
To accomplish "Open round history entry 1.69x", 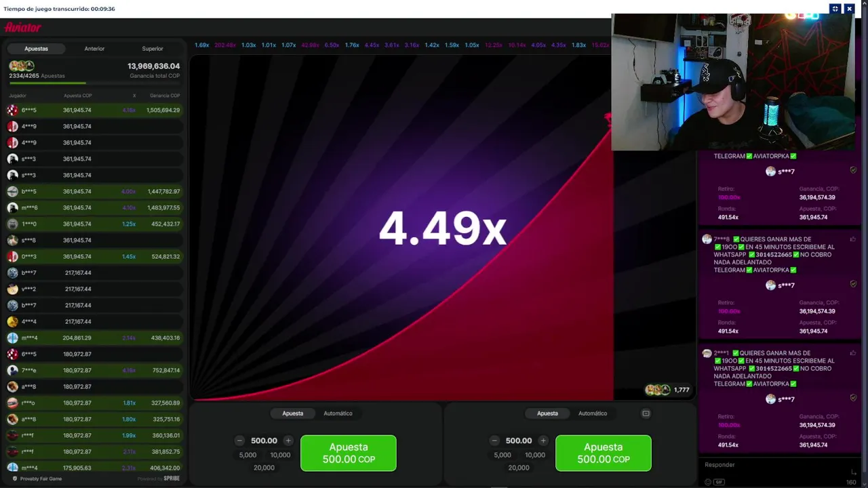I will click(x=202, y=45).
